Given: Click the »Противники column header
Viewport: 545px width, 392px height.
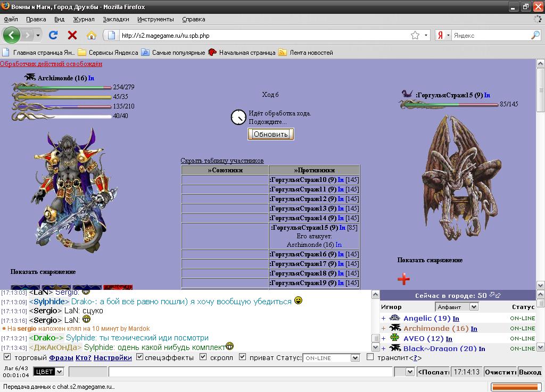Looking at the screenshot, I should (314, 170).
